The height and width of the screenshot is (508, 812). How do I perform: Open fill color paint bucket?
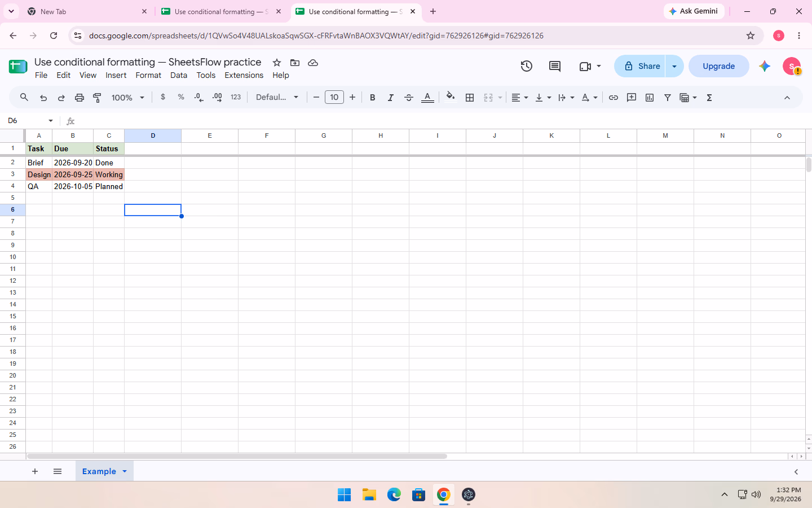(x=450, y=97)
